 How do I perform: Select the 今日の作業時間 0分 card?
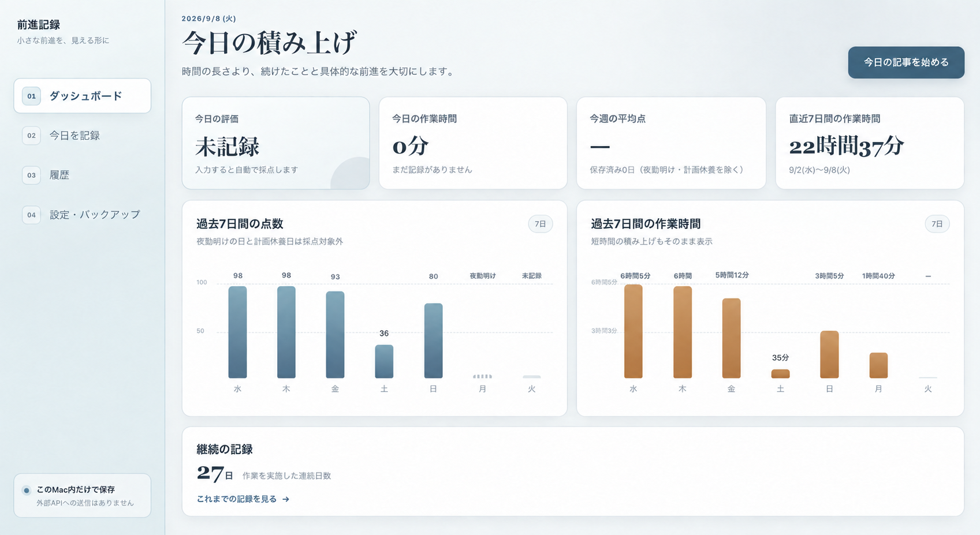pyautogui.click(x=473, y=143)
